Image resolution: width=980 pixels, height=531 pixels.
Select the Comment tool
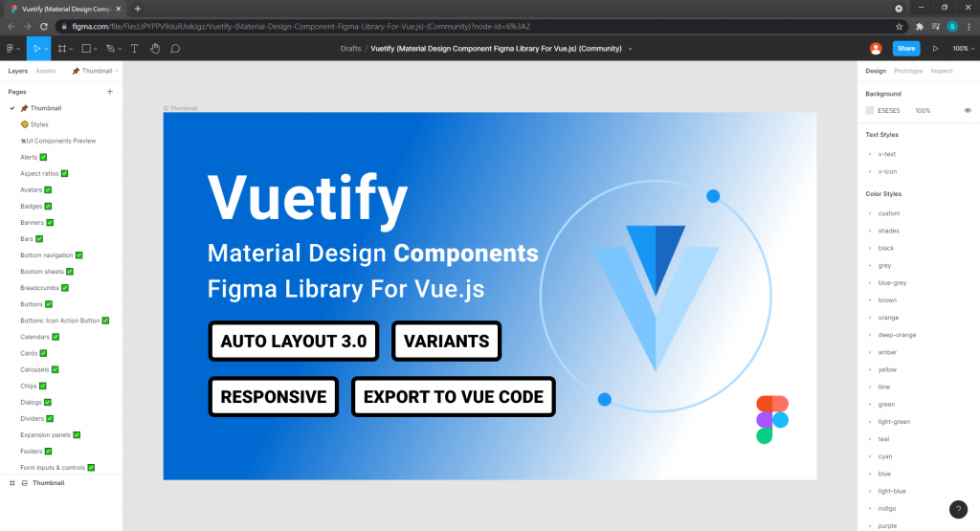[176, 48]
